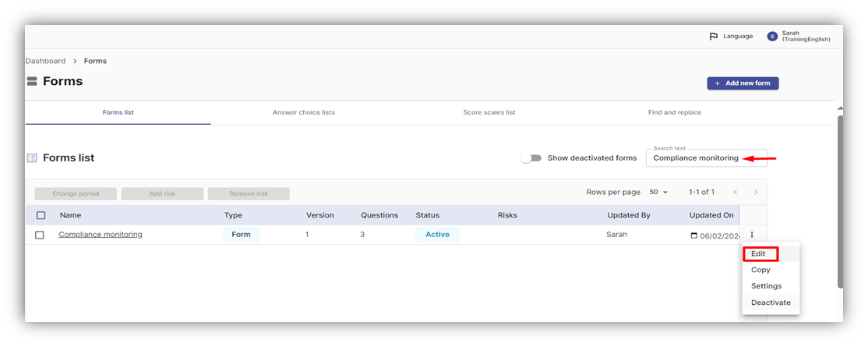Screen dimensions: 868x347
Task: Sort by the Risks column header
Action: coord(507,215)
